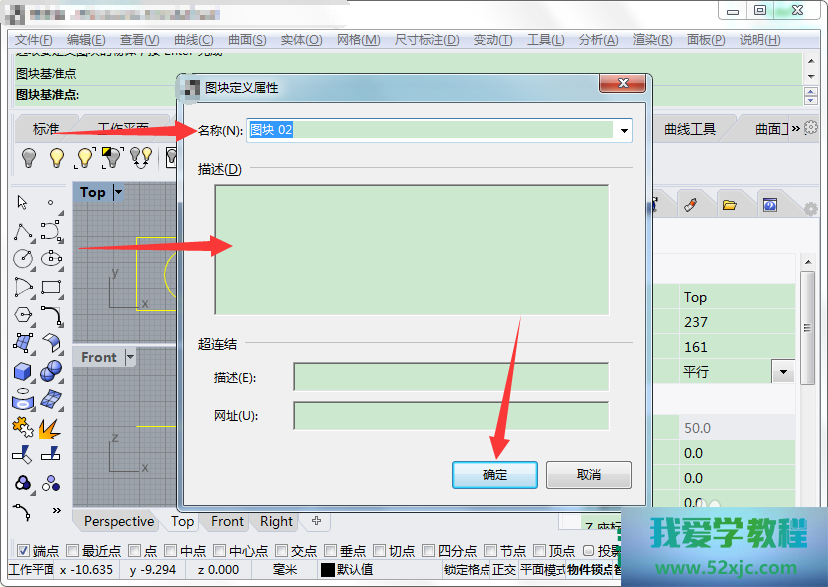Open the 名称 combo box dropdown arrow
The image size is (828, 587).
625,130
